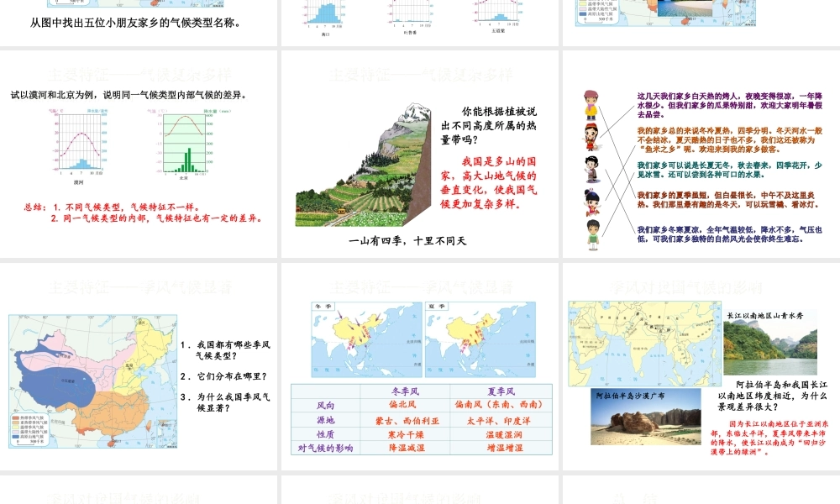Click the cell '寒冷干燥'

click(406, 434)
